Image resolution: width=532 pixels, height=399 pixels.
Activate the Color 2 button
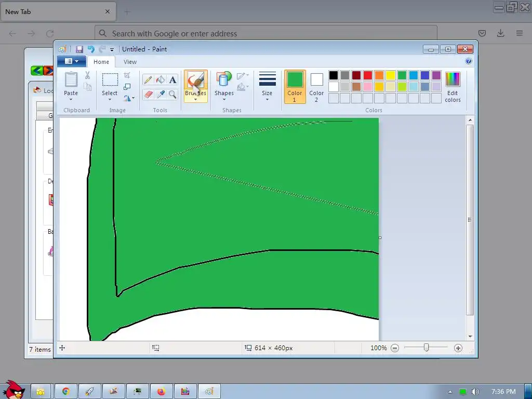point(316,87)
